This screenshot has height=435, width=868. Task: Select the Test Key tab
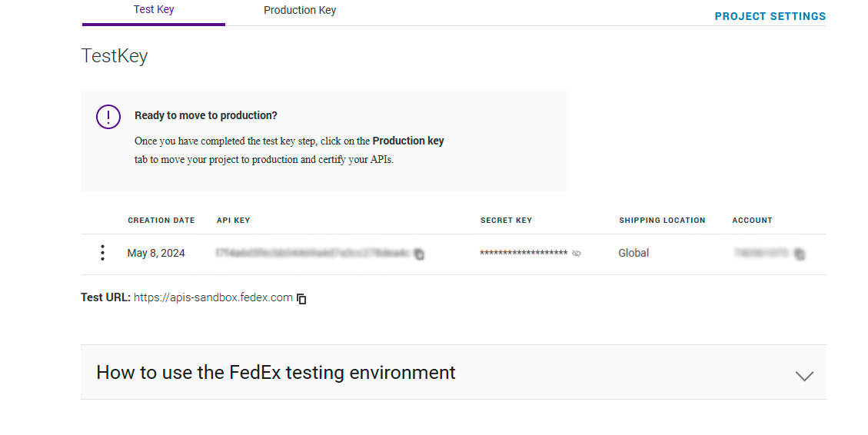(154, 11)
